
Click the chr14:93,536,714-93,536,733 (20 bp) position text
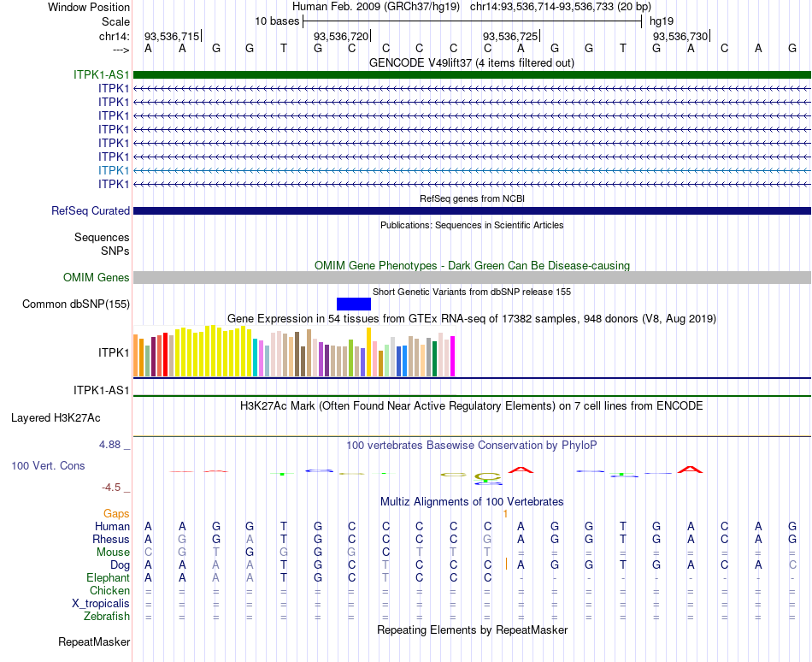(561, 7)
